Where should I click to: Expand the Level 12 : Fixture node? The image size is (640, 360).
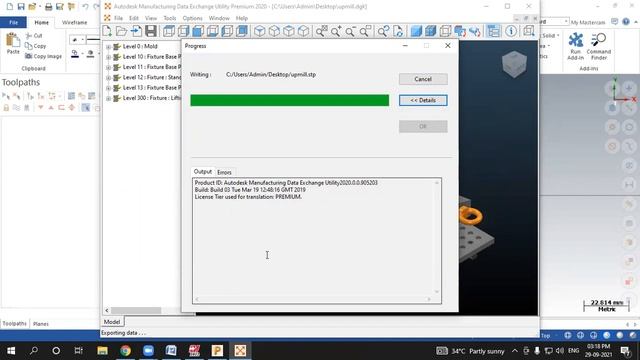coord(108,78)
